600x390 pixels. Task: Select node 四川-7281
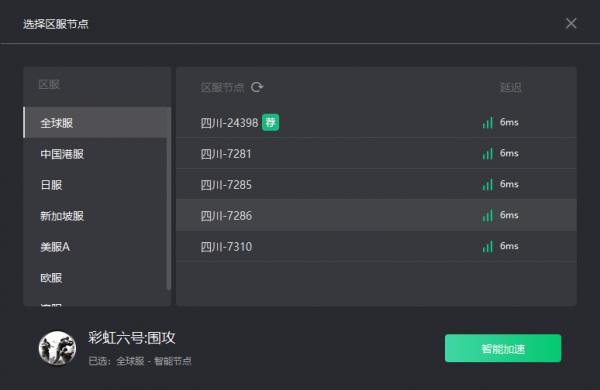coord(377,153)
